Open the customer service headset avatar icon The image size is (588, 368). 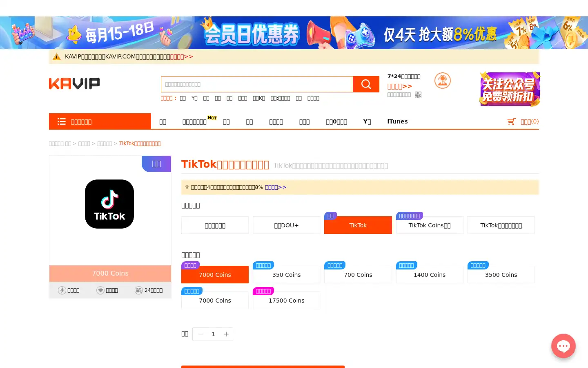click(442, 81)
